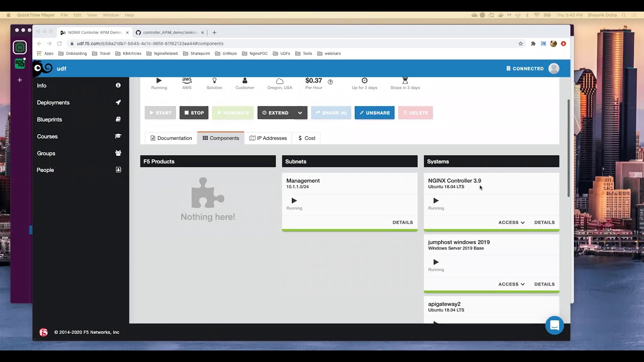644x362 pixels.
Task: Open browser extensions puzzle icon
Action: (533, 44)
